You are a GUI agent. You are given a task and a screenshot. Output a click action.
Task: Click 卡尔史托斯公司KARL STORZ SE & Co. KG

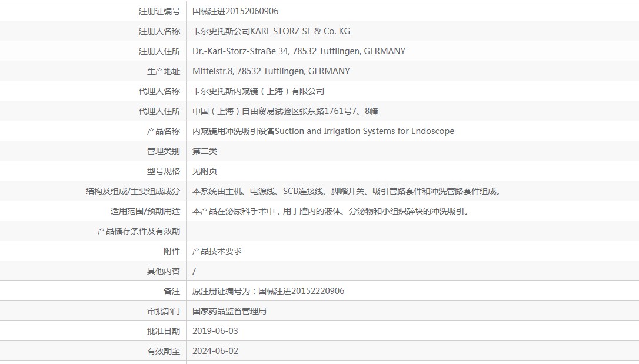coord(271,31)
